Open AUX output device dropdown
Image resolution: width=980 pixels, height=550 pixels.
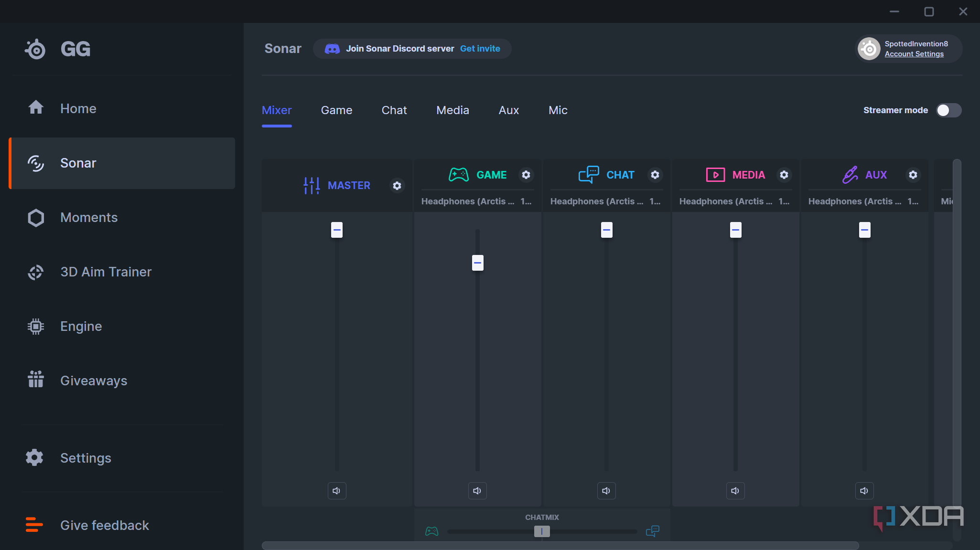coord(864,201)
